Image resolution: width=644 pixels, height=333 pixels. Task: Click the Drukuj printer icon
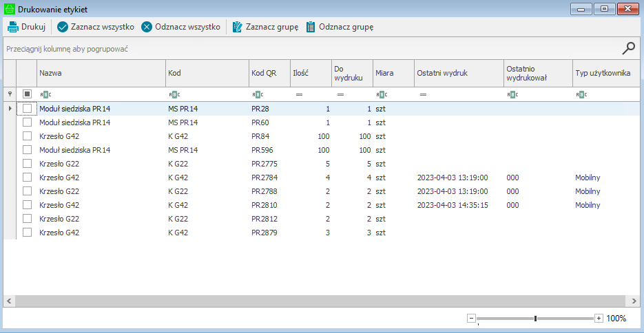(x=12, y=27)
